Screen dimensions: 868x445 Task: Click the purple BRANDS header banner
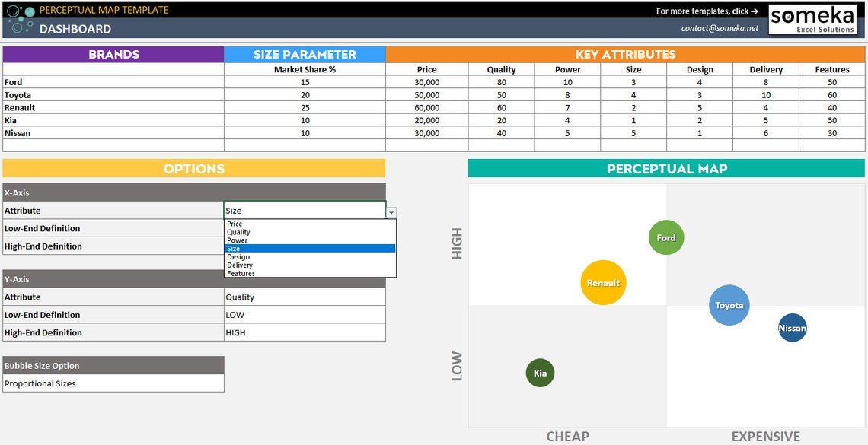pos(113,54)
